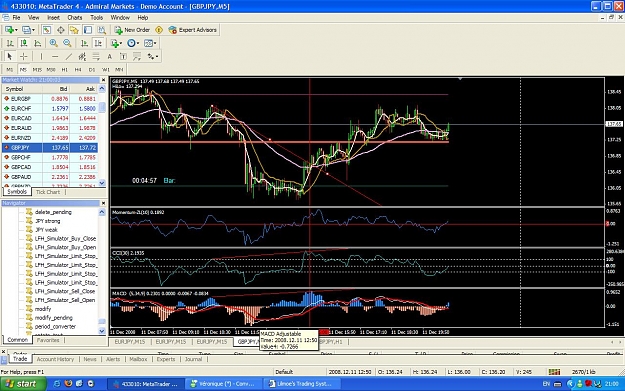Toggle chart auto scroll
The image size is (625, 391).
(84, 43)
